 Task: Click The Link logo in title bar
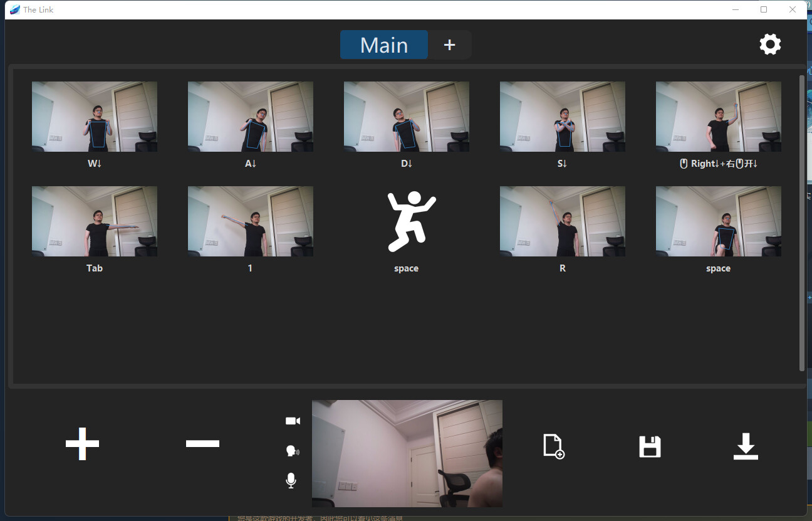[x=15, y=9]
